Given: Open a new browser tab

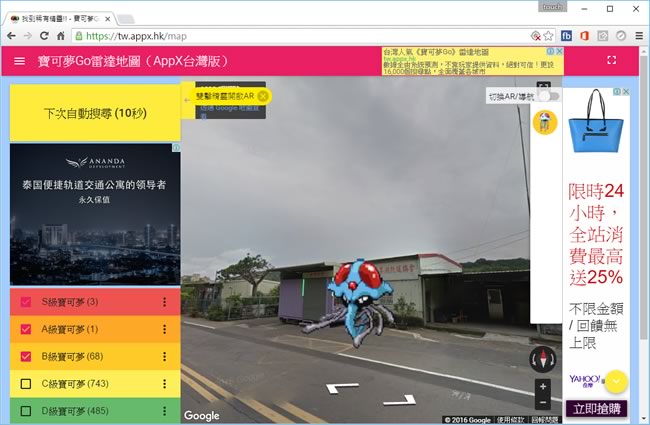Looking at the screenshot, I should (x=126, y=19).
